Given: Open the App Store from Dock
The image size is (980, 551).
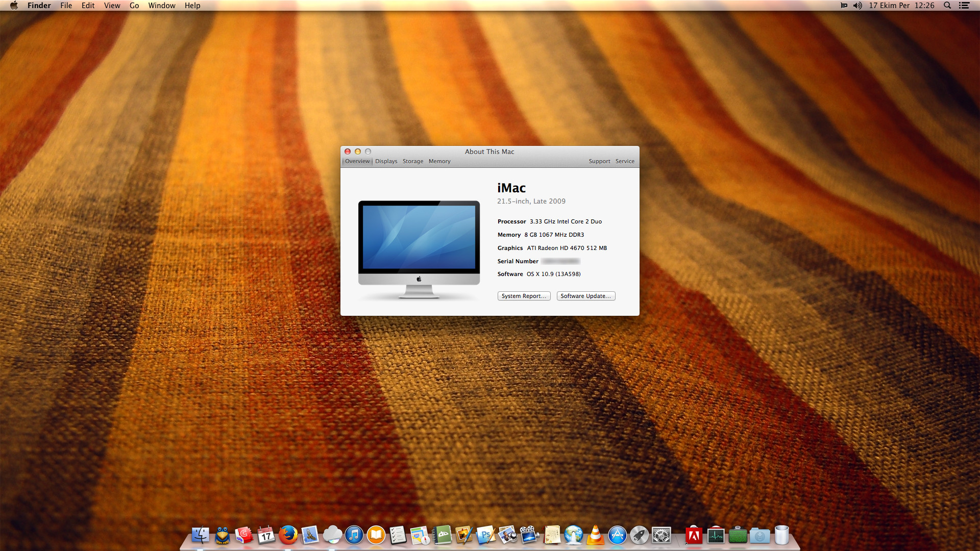Looking at the screenshot, I should point(618,535).
